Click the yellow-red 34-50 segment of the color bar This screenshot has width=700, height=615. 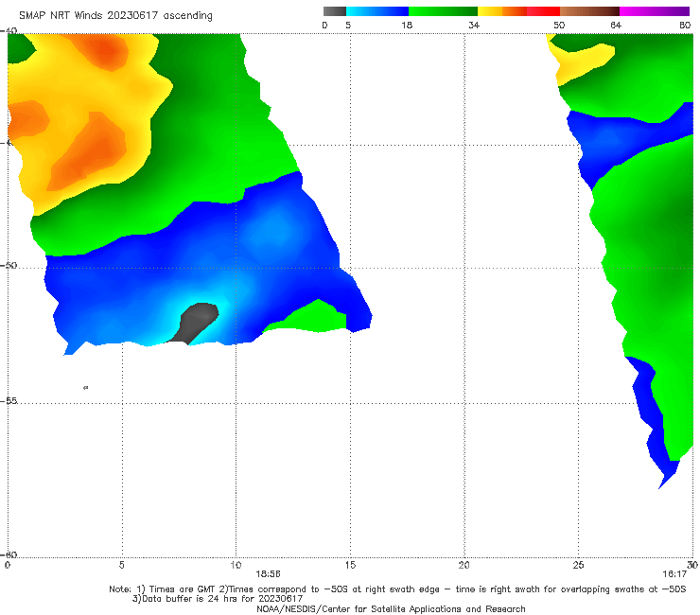pos(518,11)
